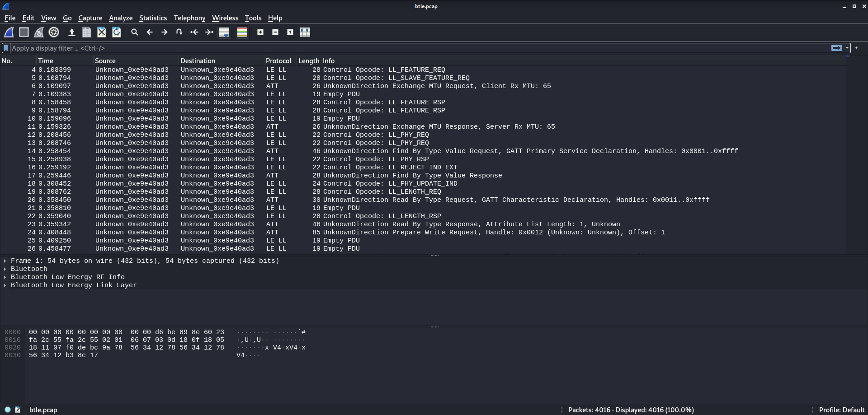This screenshot has height=415, width=868.
Task: Go back in packet history arrow
Action: [150, 32]
